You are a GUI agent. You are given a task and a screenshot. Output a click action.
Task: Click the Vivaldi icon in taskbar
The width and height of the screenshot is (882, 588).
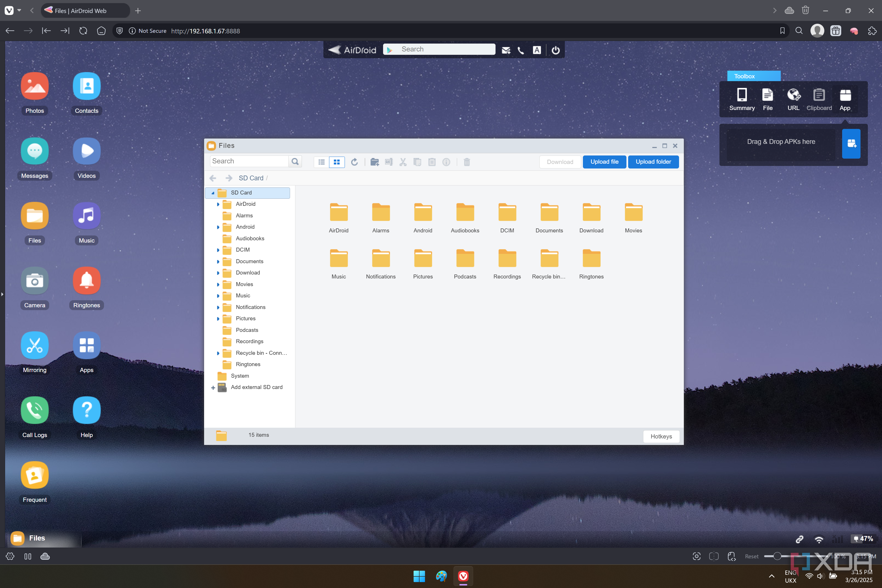click(x=463, y=576)
